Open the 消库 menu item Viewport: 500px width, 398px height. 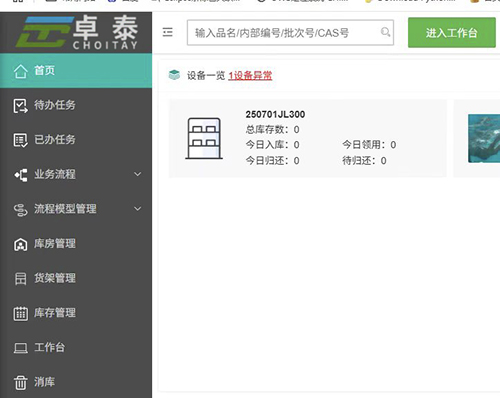tap(76, 382)
